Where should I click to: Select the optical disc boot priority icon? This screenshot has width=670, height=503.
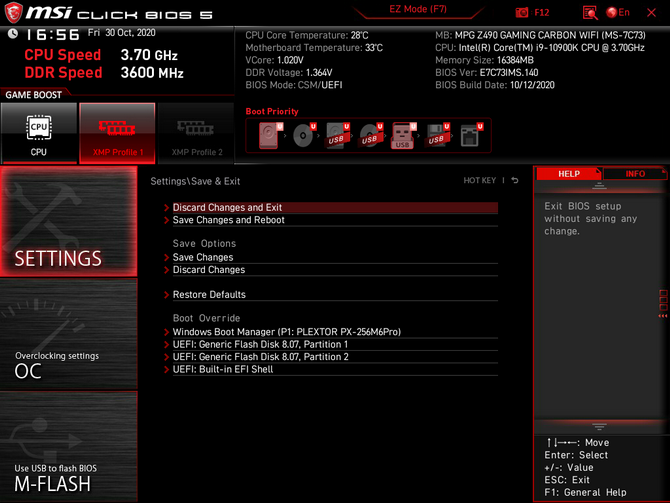pos(304,135)
